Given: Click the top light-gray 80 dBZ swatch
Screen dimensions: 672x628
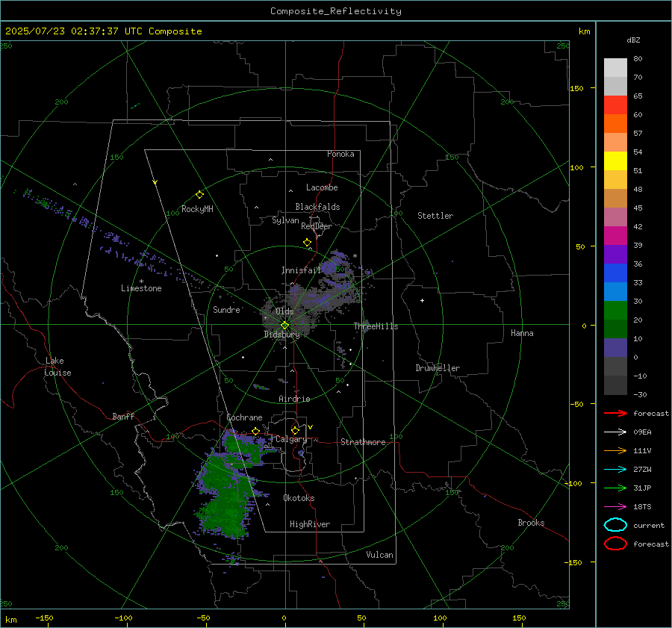Looking at the screenshot, I should coord(615,67).
